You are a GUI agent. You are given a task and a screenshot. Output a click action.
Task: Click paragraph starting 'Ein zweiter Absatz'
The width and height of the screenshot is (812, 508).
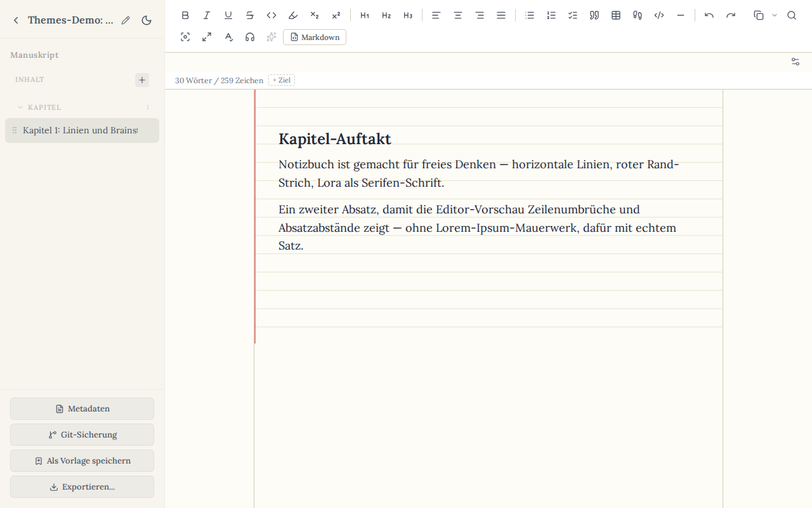click(x=479, y=227)
